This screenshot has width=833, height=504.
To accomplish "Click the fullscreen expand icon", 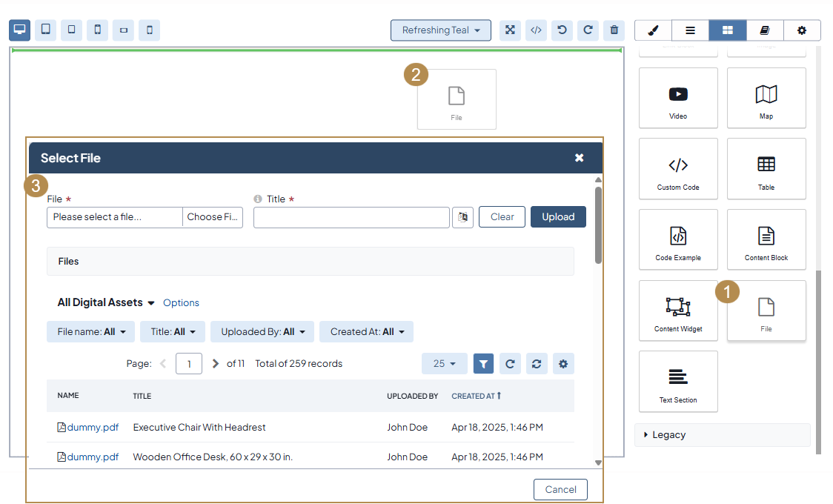I will (x=510, y=30).
